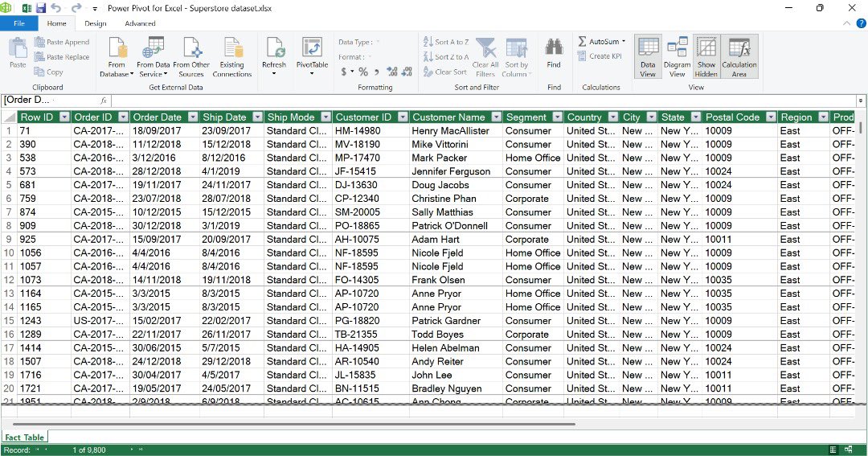The image size is (868, 456).
Task: Select the Fact Table sheet tab
Action: pyautogui.click(x=24, y=438)
